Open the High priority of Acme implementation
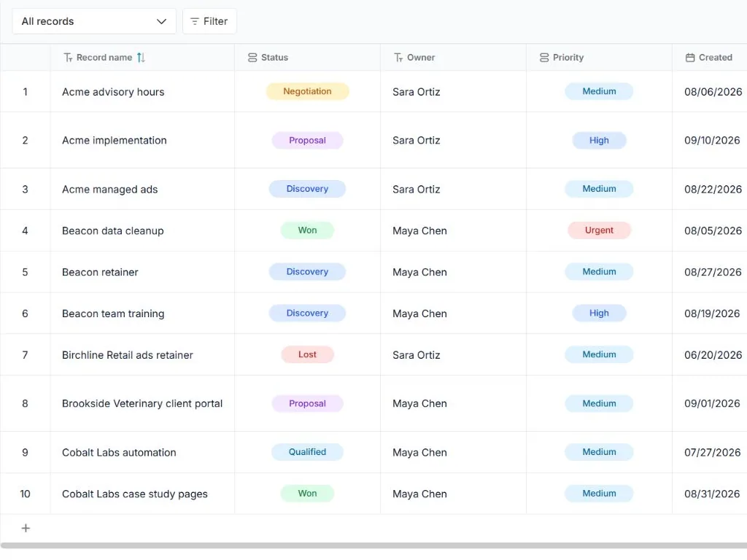This screenshot has height=560, width=747. [x=599, y=141]
